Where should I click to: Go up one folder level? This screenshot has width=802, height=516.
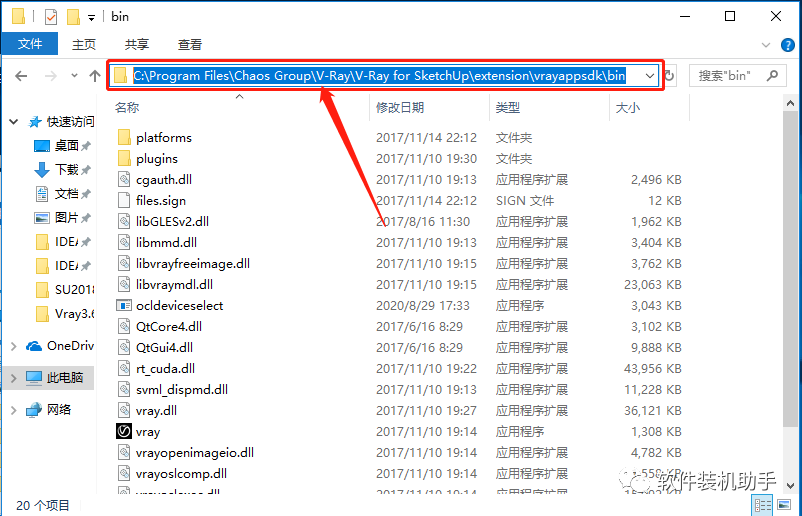click(x=95, y=76)
